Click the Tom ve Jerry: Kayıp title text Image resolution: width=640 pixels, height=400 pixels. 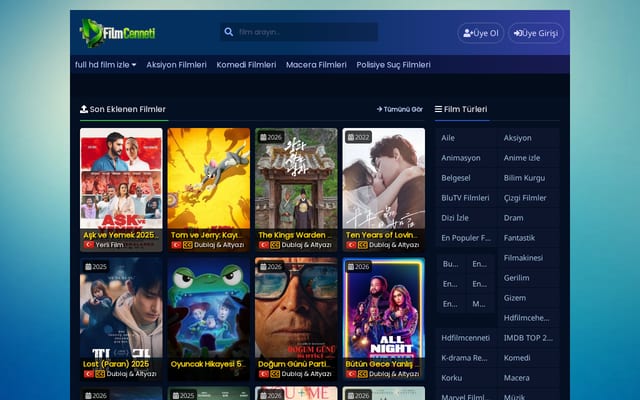click(x=207, y=235)
